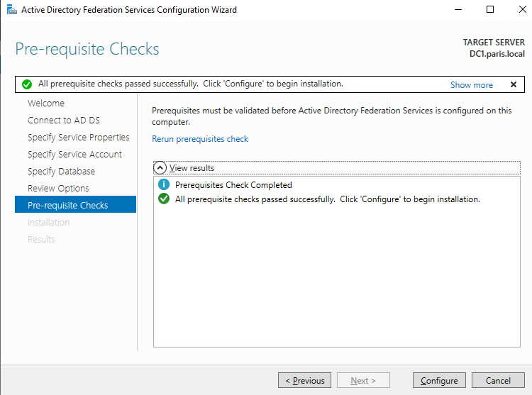Select Connect to AD DS step

(63, 120)
